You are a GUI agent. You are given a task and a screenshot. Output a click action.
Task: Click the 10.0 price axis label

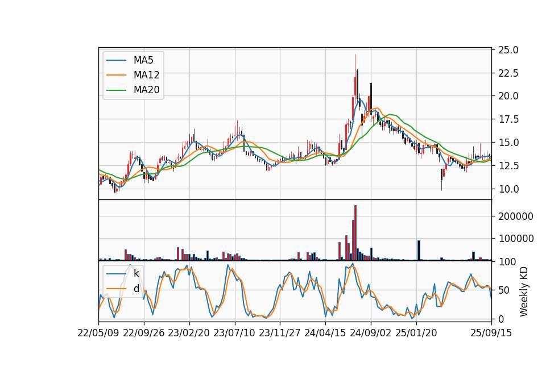click(x=508, y=189)
